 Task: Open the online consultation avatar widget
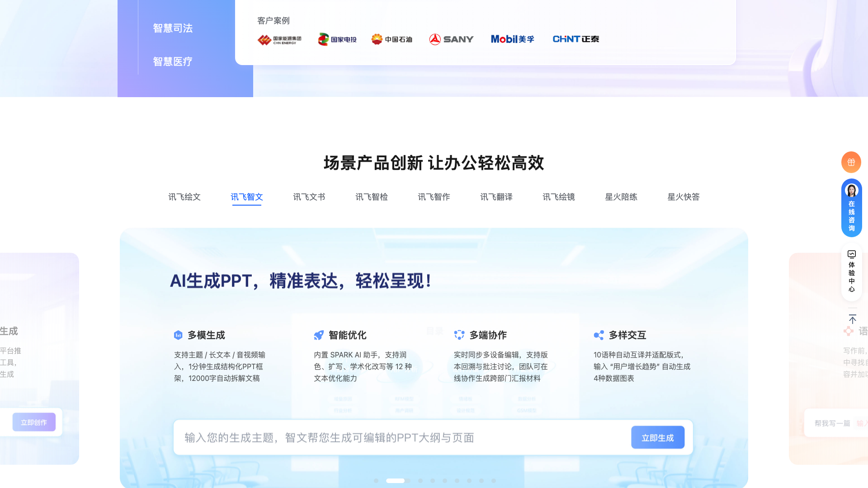pos(852,208)
